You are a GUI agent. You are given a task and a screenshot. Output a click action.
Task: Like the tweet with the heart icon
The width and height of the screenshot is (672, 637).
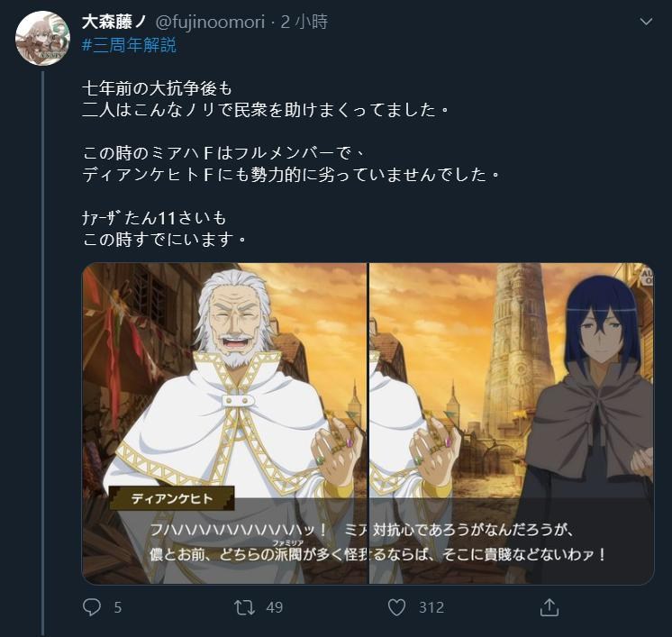(x=396, y=607)
